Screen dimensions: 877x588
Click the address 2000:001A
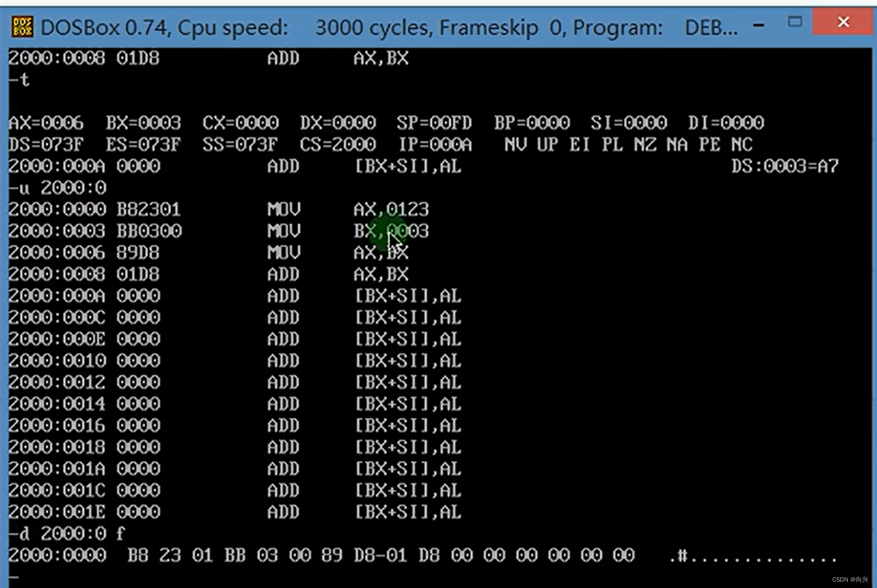57,469
